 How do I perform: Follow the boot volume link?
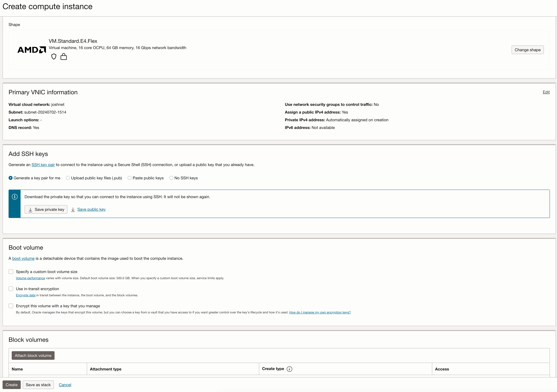click(23, 258)
